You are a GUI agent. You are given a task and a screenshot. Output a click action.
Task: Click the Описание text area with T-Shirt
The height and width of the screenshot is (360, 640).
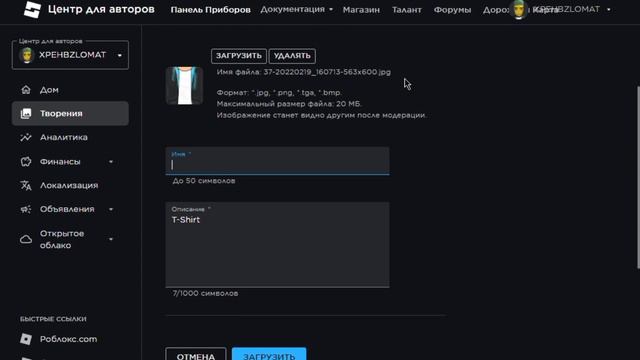pos(278,244)
